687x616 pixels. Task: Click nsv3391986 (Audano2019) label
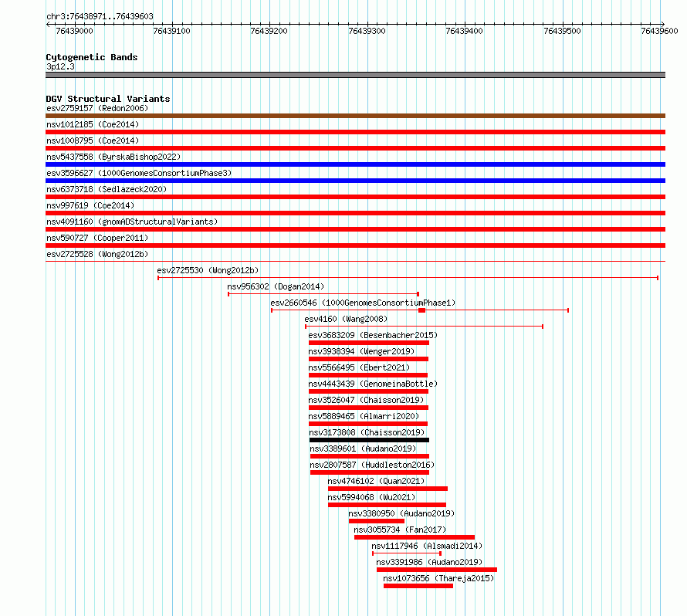[x=429, y=562]
